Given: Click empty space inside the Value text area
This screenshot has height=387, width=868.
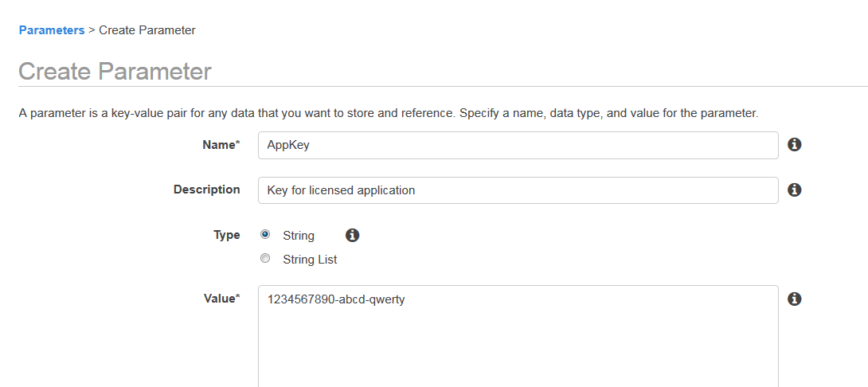Looking at the screenshot, I should 518,349.
